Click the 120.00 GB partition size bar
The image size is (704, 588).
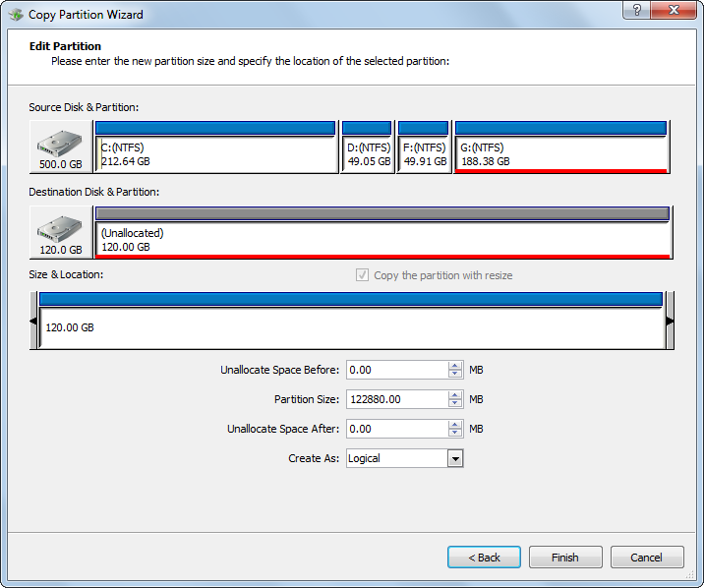point(352,321)
